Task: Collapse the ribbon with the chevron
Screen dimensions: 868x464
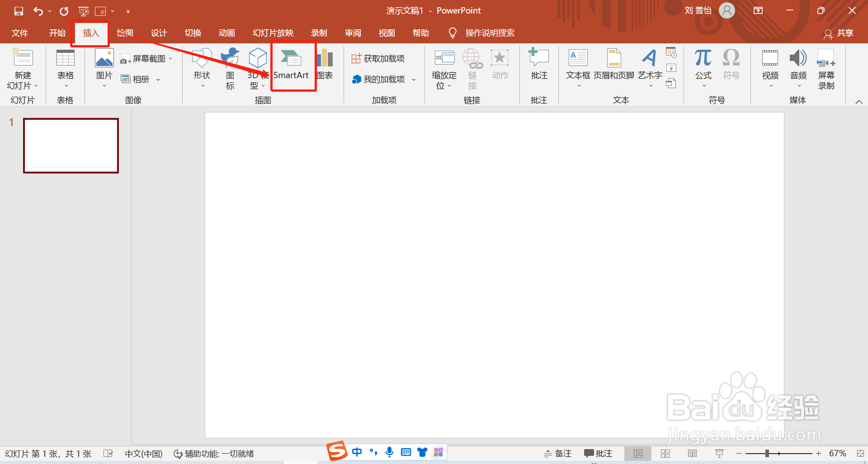Action: (859, 102)
